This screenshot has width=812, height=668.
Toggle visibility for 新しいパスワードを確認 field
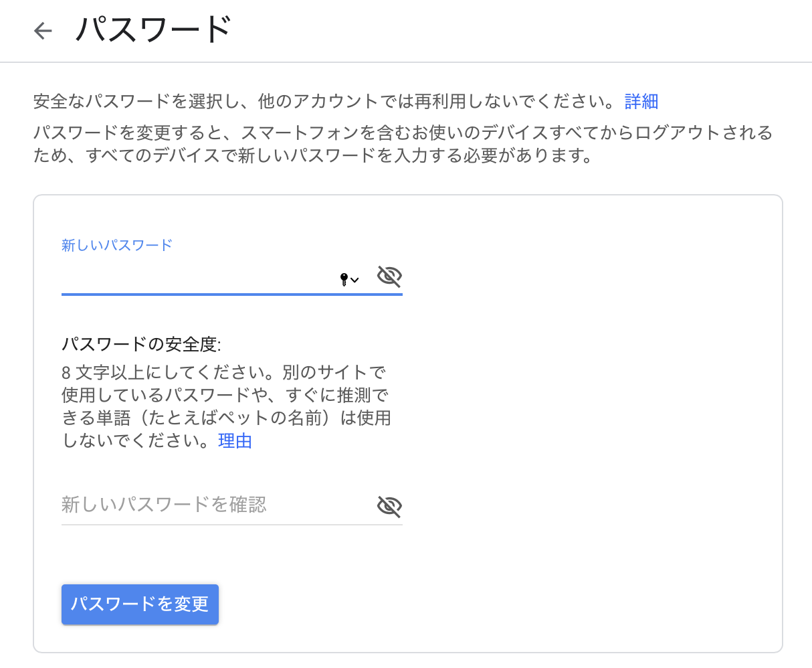[x=389, y=506]
